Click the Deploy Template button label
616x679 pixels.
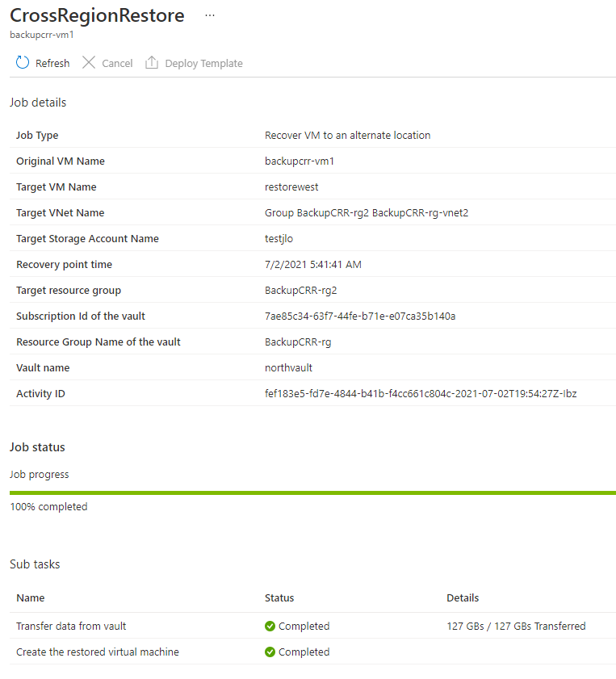click(204, 64)
